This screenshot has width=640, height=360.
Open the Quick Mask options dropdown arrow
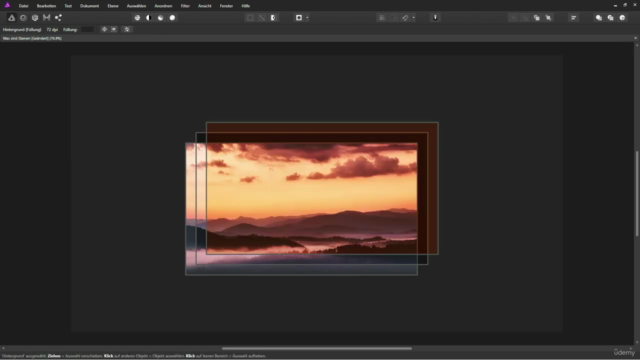coord(307,18)
